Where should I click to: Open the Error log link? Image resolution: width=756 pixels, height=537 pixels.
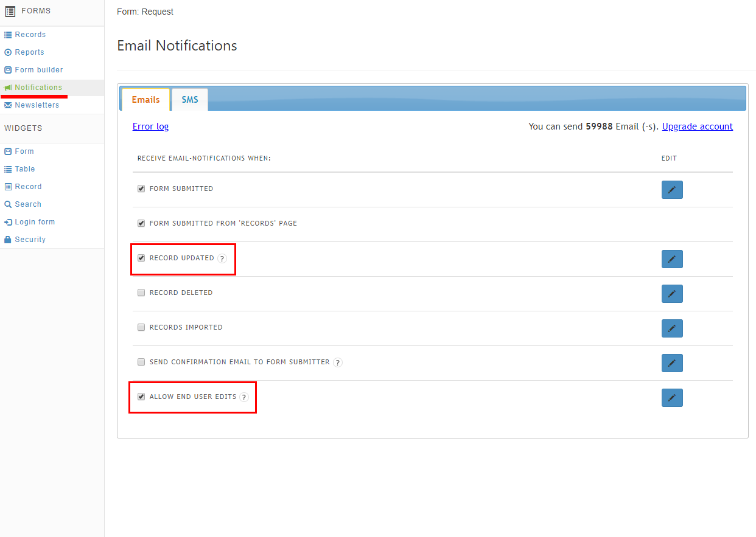click(x=150, y=126)
